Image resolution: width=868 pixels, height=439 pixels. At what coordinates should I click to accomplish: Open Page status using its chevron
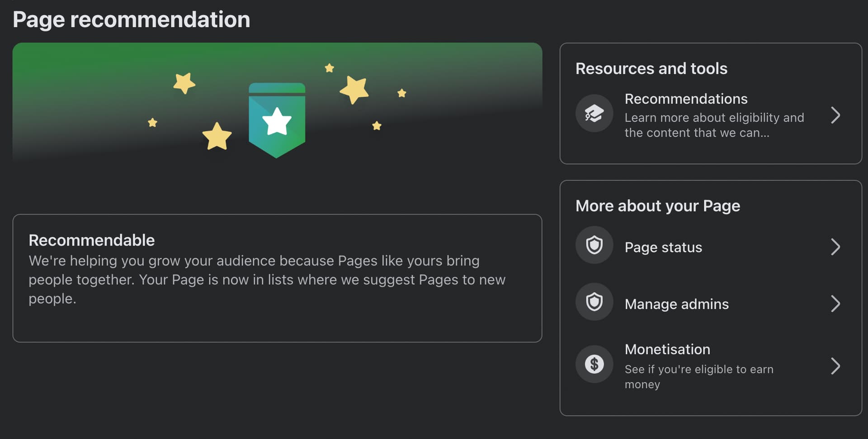point(835,247)
